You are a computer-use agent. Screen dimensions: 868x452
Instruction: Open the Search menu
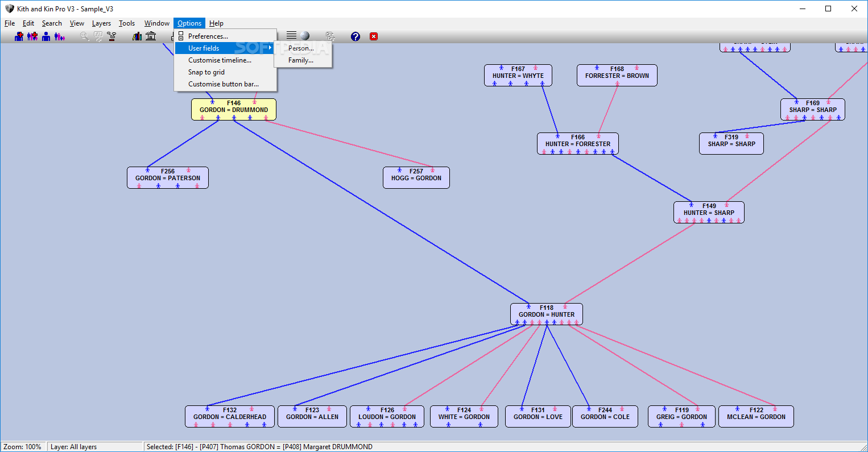pyautogui.click(x=52, y=23)
